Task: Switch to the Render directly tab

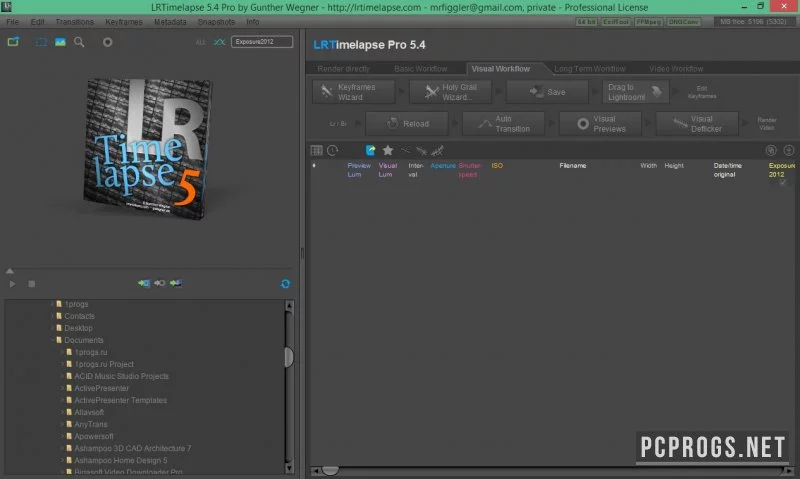Action: pyautogui.click(x=343, y=69)
